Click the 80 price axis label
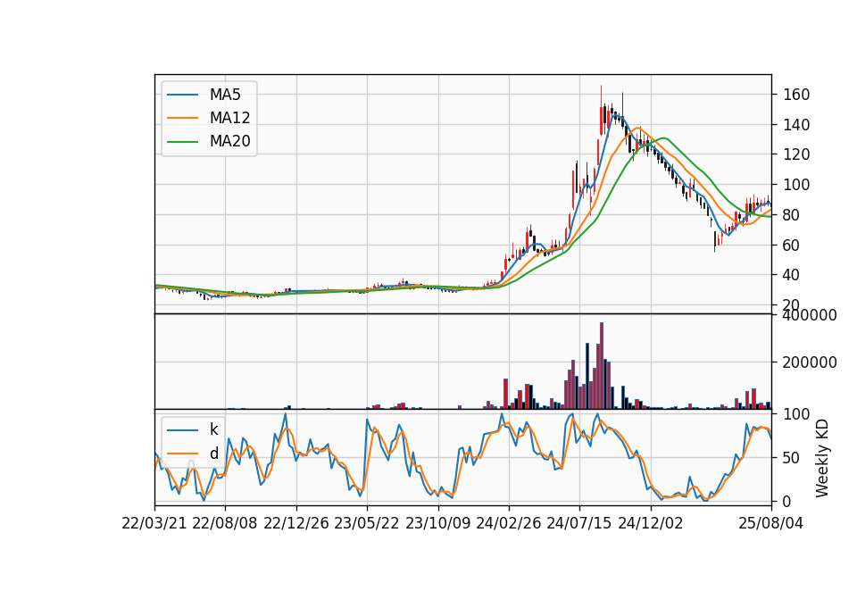 coord(792,215)
